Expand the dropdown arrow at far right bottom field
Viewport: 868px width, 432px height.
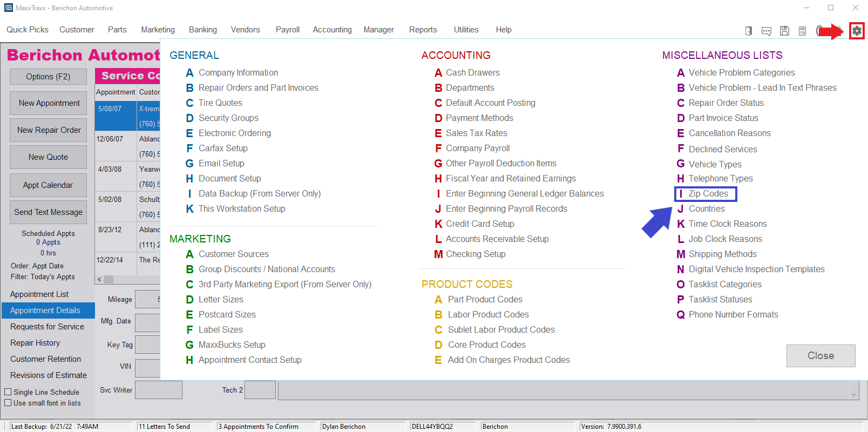tap(853, 394)
